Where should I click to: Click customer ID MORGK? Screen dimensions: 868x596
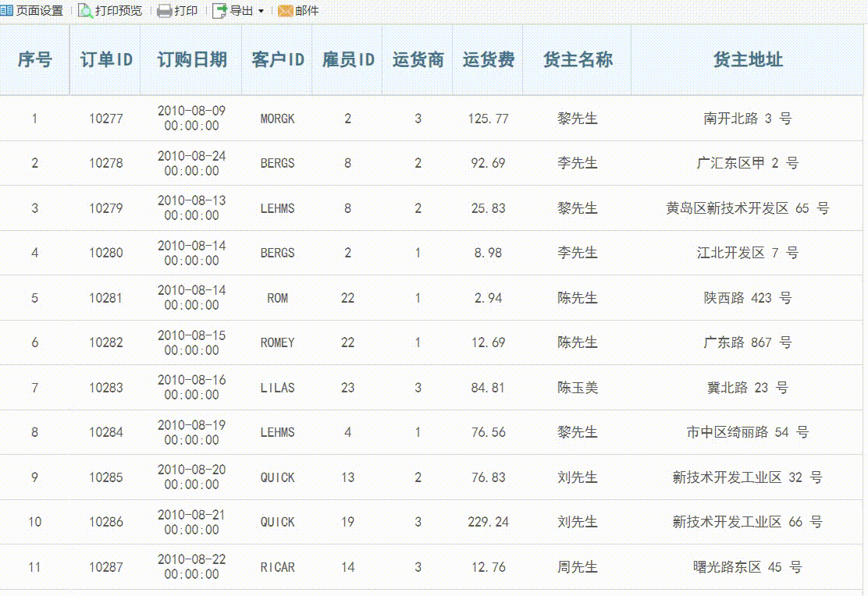pyautogui.click(x=277, y=119)
